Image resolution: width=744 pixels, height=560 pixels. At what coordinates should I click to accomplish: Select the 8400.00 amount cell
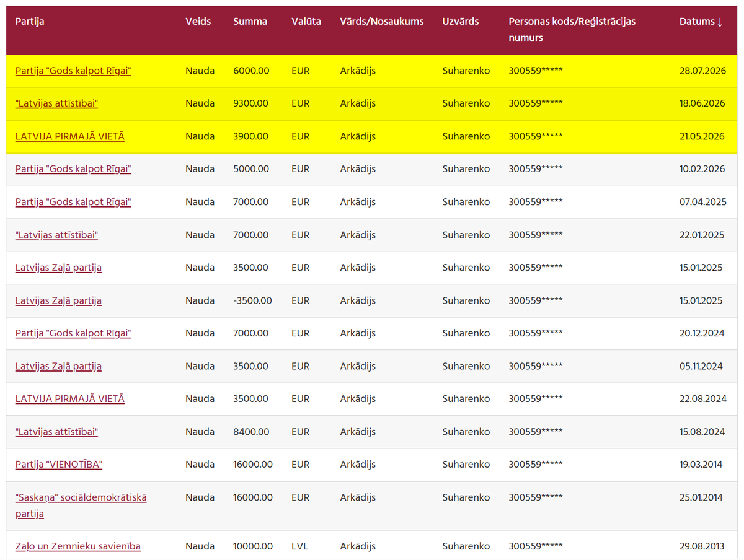[251, 432]
